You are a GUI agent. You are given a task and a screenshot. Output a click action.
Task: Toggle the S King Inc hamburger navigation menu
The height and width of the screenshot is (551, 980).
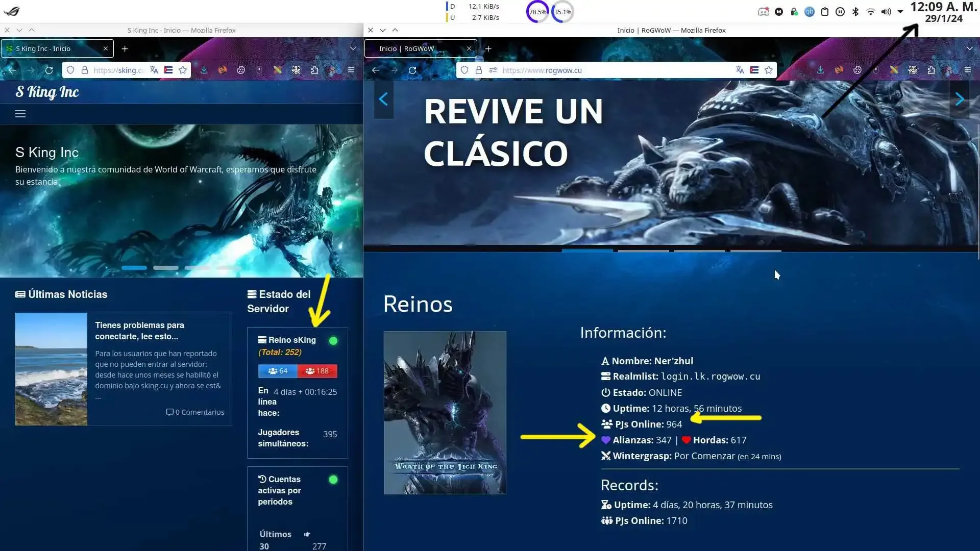click(20, 114)
